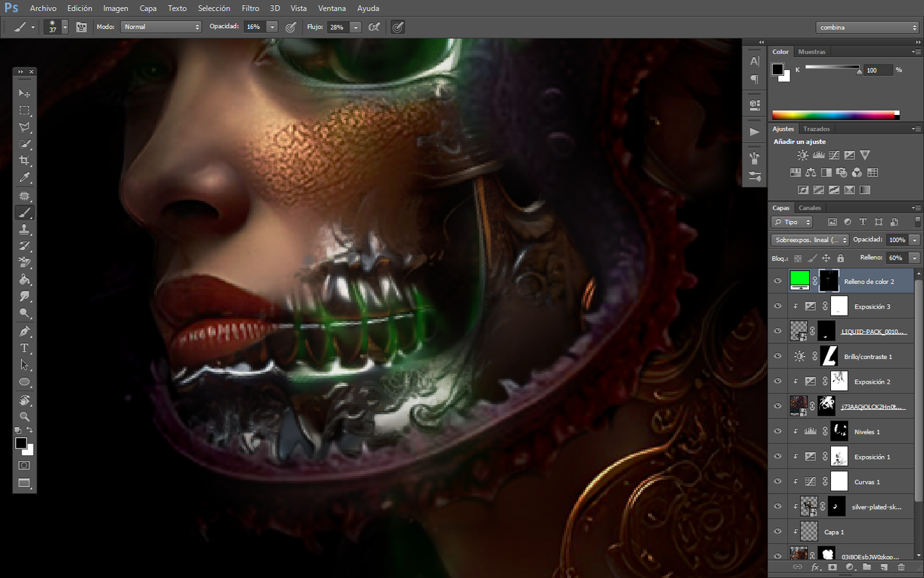Viewport: 924px width, 578px height.
Task: Select the Clone Stamp tool
Action: (x=25, y=229)
